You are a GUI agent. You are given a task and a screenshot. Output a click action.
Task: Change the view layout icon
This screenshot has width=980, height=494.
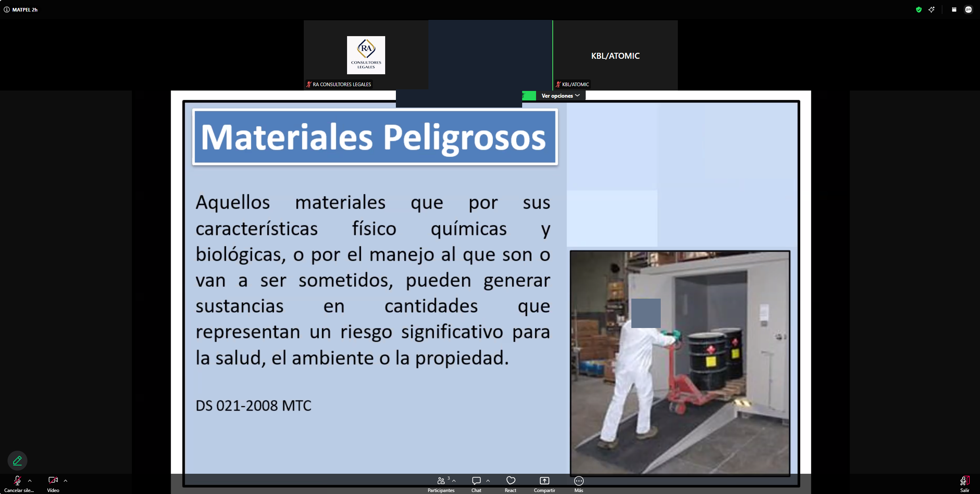click(954, 10)
